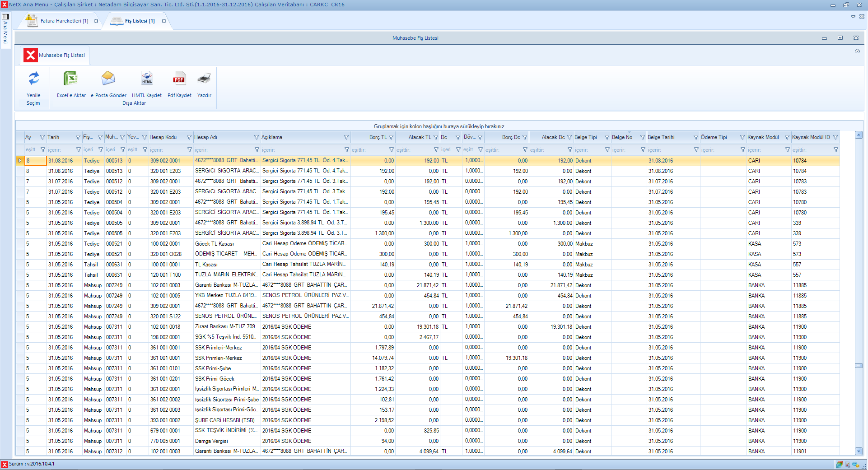Image resolution: width=868 pixels, height=470 pixels.
Task: Open filter funnel on Hesap Adı column header
Action: [x=257, y=137]
